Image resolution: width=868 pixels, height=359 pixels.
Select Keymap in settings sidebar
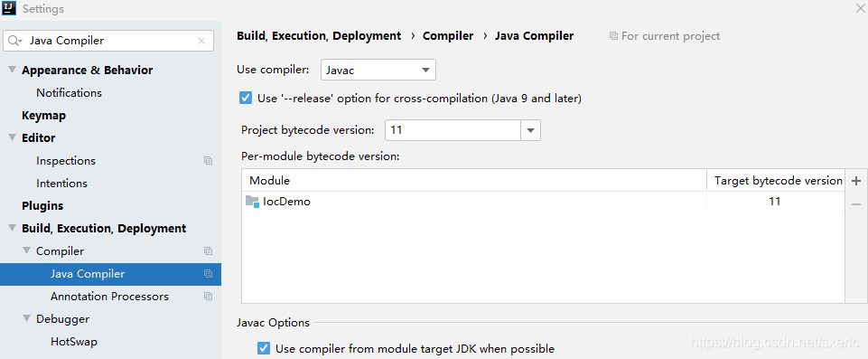point(43,116)
